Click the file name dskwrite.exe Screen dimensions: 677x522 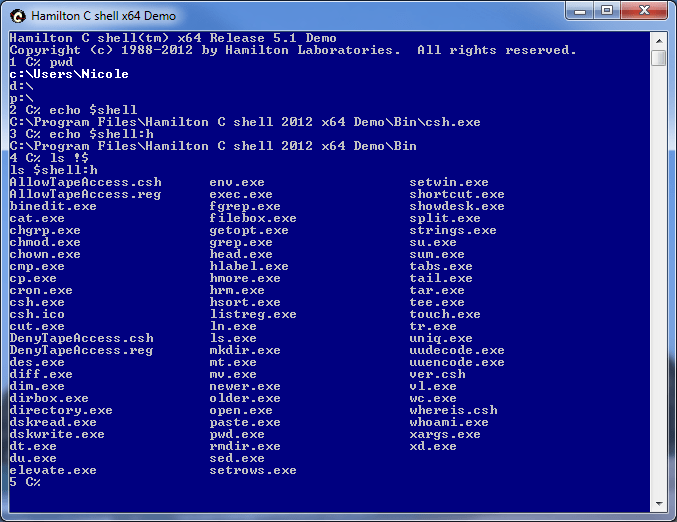coord(57,434)
